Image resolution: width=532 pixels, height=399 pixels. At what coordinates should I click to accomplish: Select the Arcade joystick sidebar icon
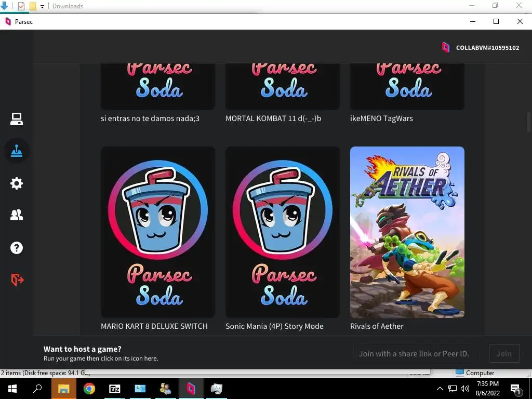(17, 151)
